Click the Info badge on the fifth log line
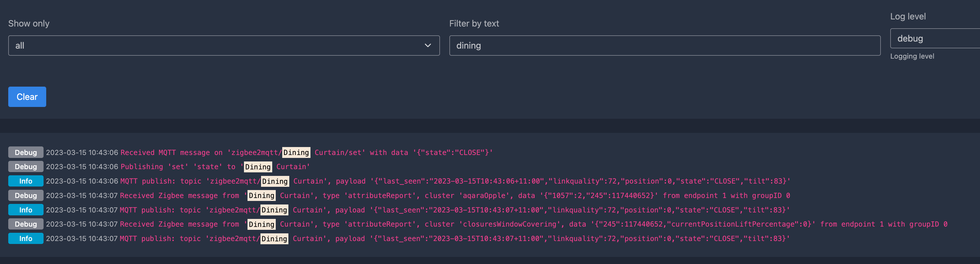 [26, 210]
